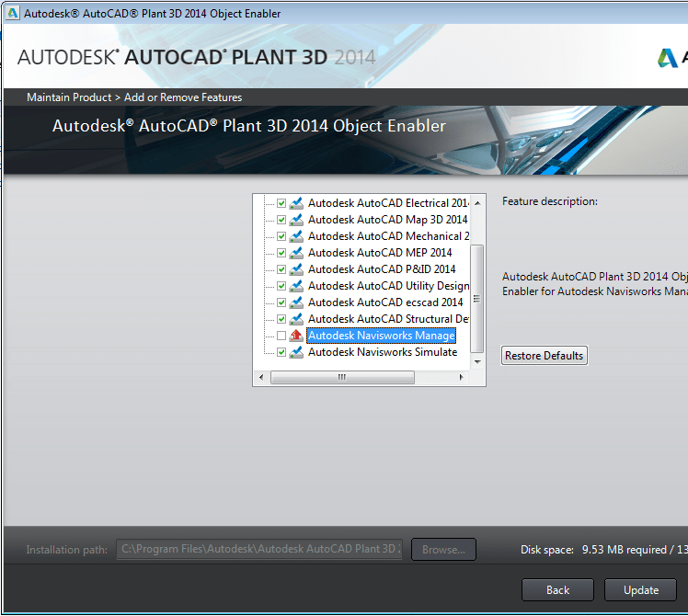688x616 pixels.
Task: Click the feature list scroll up arrow
Action: coord(477,202)
